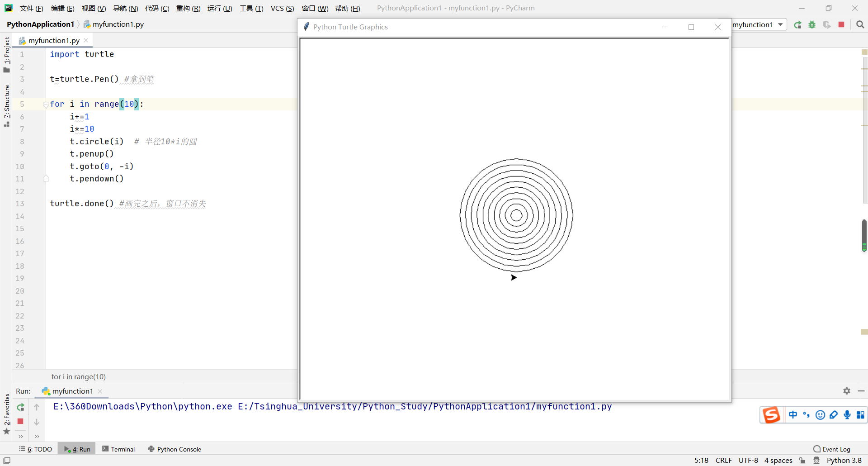This screenshot has width=868, height=466.
Task: Click fold end marker at line 11
Action: [46, 179]
